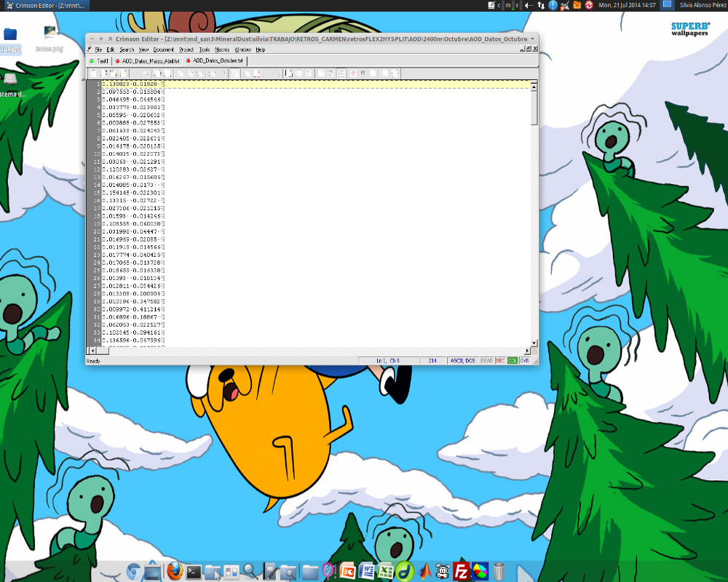Viewport: 728px width, 582px height.
Task: Open the Macros menu
Action: tap(221, 49)
